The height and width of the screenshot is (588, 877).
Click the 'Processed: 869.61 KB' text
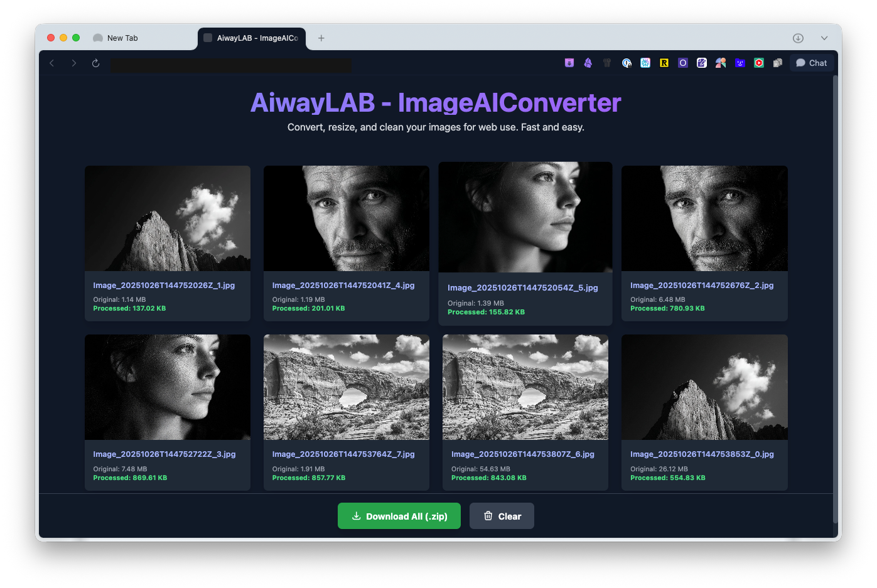point(130,478)
